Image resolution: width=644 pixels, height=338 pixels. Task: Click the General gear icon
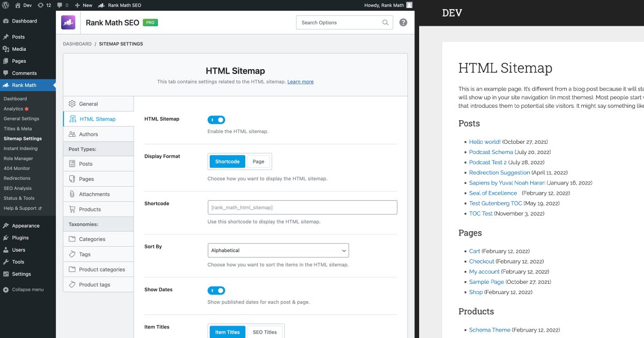pyautogui.click(x=72, y=104)
